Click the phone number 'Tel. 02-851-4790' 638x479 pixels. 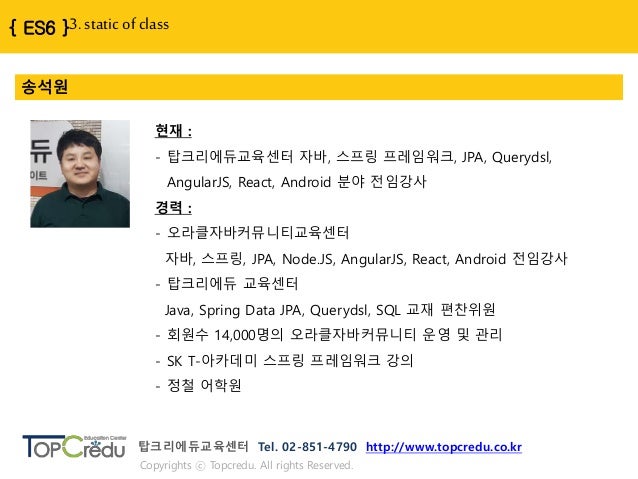click(307, 447)
